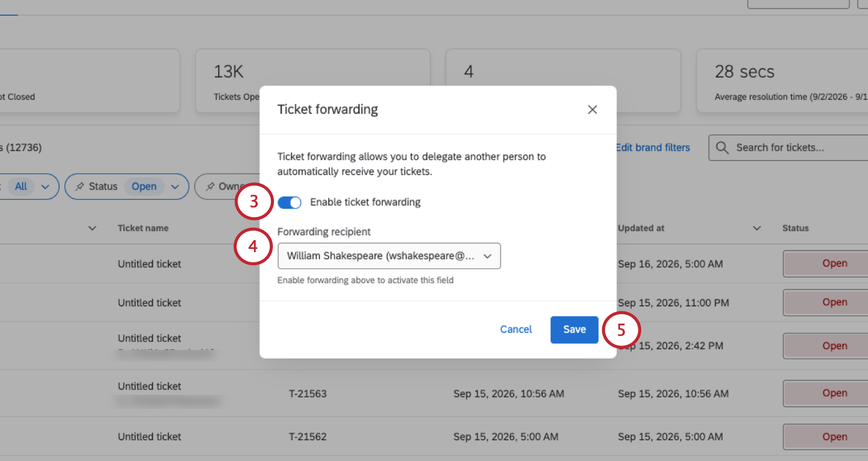Click Save in Ticket forwarding dialog
This screenshot has height=461, width=868.
pyautogui.click(x=574, y=329)
